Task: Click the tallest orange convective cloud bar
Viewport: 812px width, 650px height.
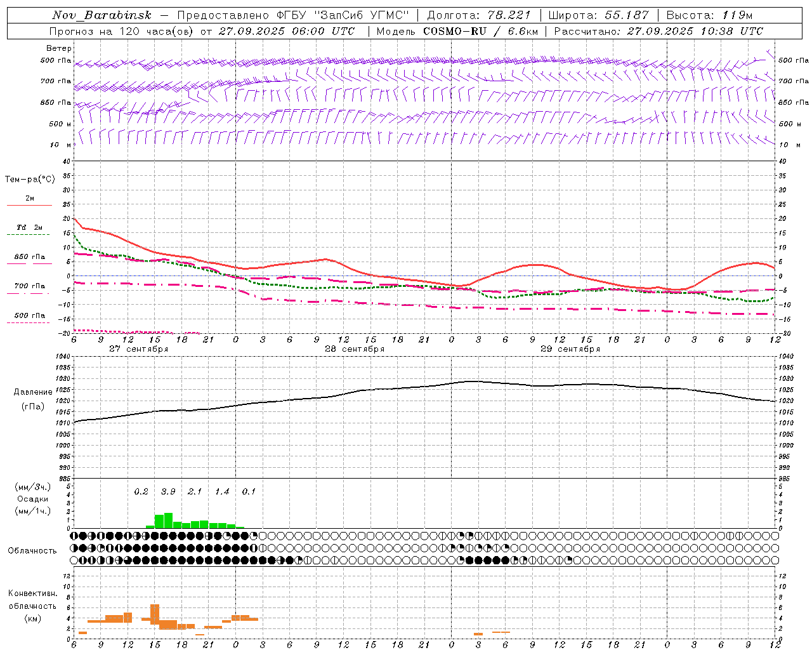Action: [155, 614]
